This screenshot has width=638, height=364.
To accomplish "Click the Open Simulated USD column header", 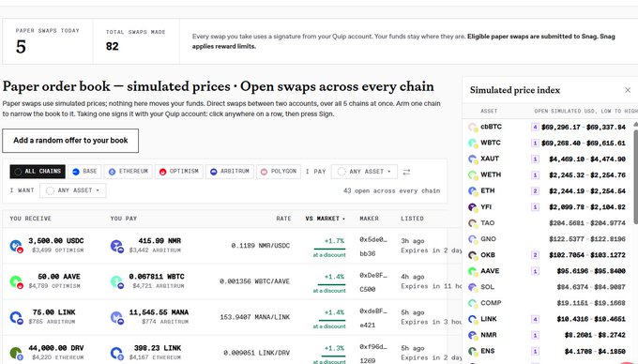I will coord(585,111).
